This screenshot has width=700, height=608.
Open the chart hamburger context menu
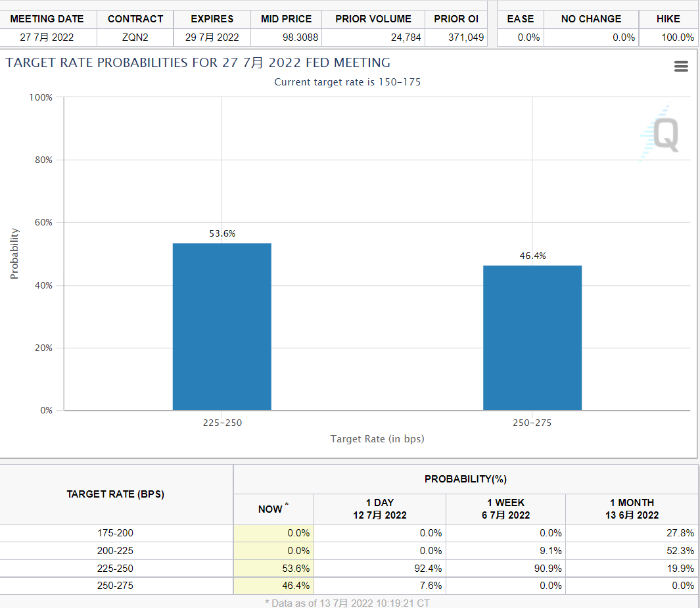pos(681,66)
